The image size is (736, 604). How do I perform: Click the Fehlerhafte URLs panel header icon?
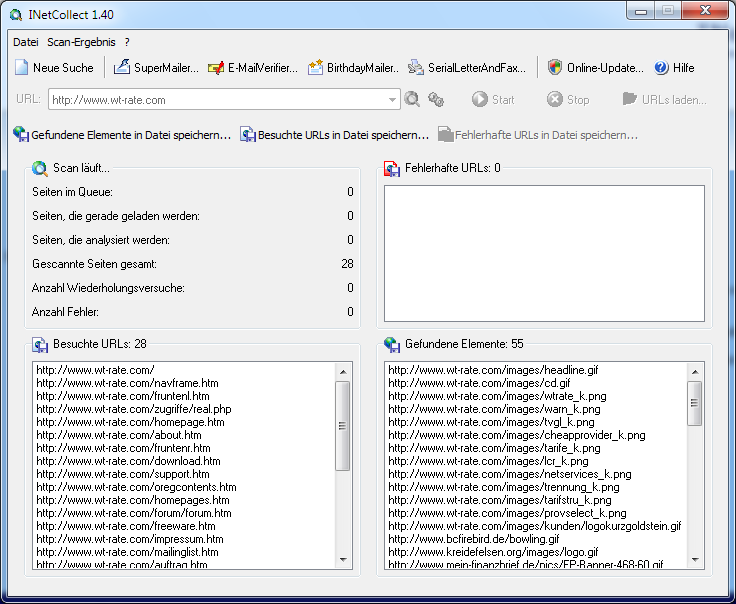[392, 168]
